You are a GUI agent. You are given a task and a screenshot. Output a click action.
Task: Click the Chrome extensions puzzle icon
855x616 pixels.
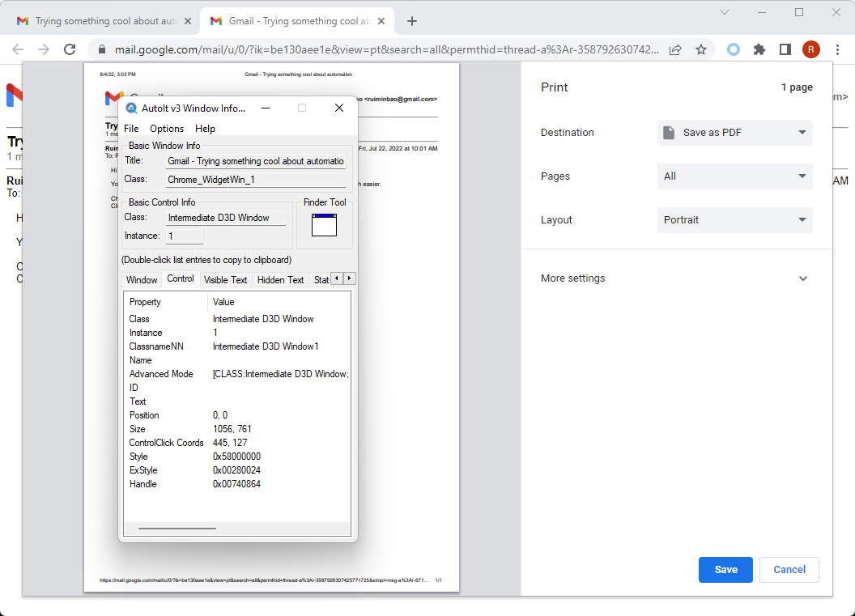pyautogui.click(x=759, y=49)
